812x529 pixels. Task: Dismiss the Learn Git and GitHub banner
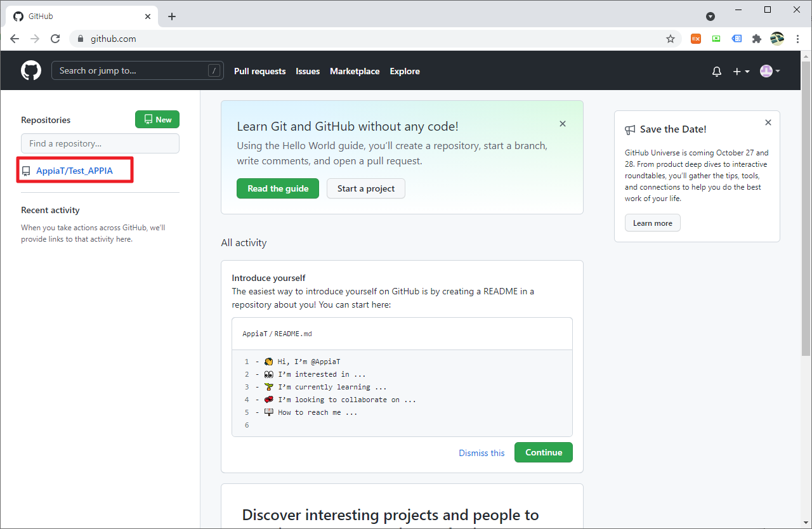[x=563, y=124]
